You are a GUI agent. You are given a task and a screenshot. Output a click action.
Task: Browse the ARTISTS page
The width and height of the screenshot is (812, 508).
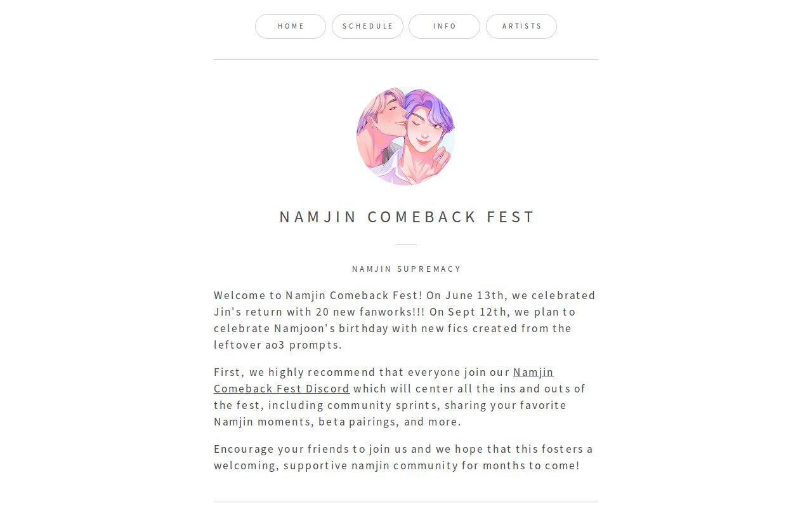click(x=521, y=26)
